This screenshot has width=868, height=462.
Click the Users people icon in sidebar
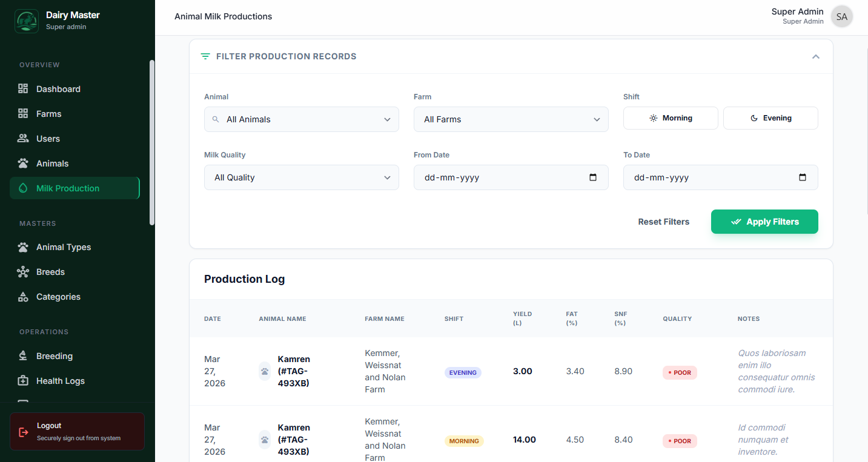(x=23, y=139)
